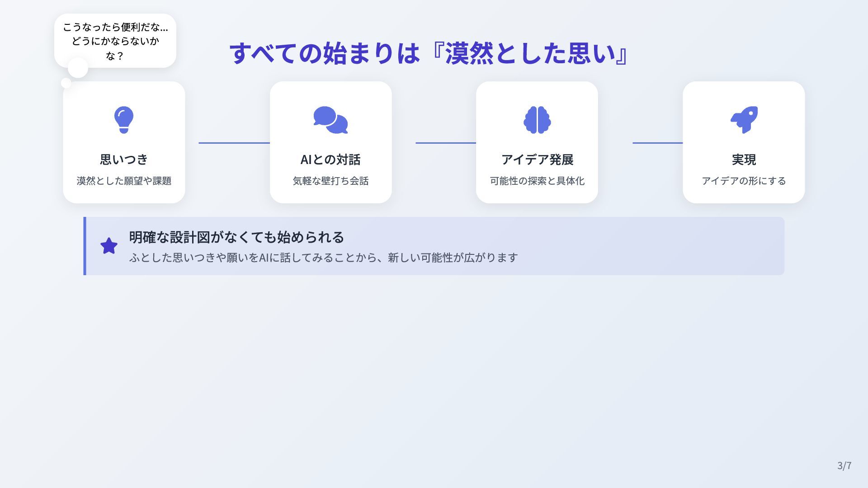Click connector line between アイデア発展 and 実現
The width and height of the screenshot is (868, 488).
(x=657, y=143)
